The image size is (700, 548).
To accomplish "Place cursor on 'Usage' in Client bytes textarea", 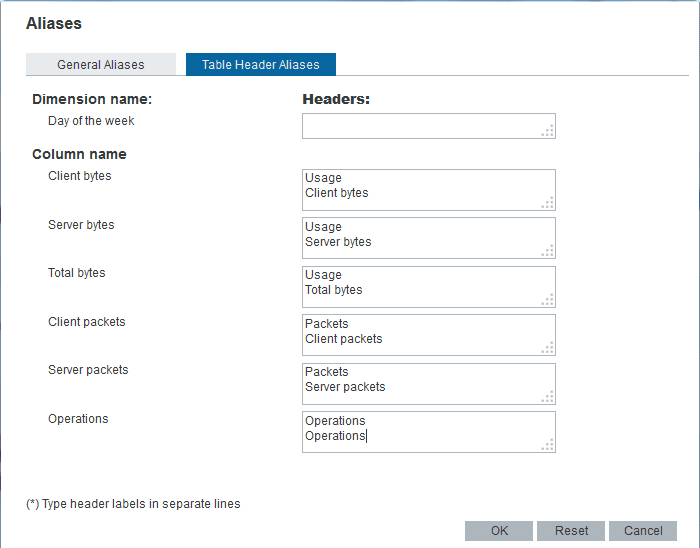I will click(x=323, y=178).
